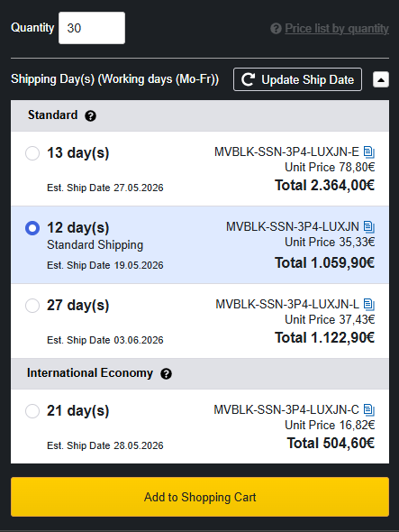This screenshot has height=532, width=399.
Task: Open help icon next to International Economy
Action: coord(166,374)
